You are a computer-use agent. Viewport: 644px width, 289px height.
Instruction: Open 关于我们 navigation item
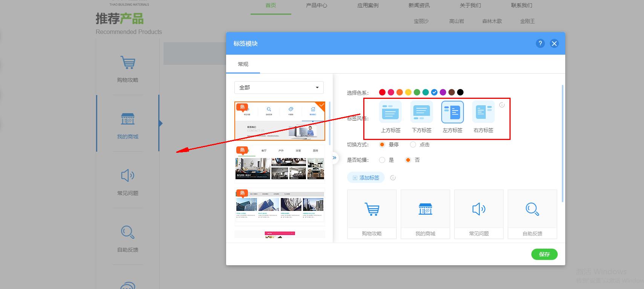[470, 5]
